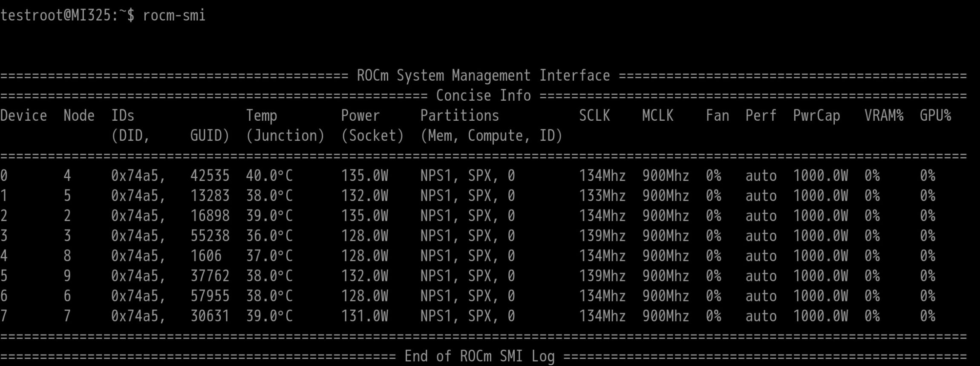Image resolution: width=980 pixels, height=366 pixels.
Task: Click the 'VRAM%' column header
Action: pyautogui.click(x=884, y=116)
